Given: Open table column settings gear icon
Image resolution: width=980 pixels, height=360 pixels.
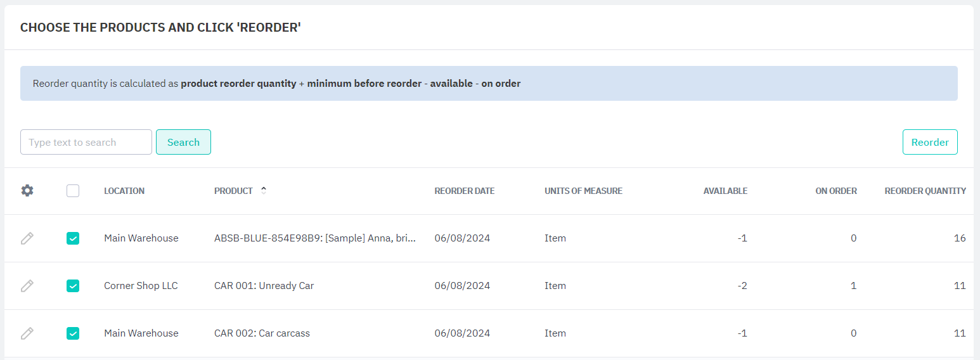Looking at the screenshot, I should [x=27, y=191].
